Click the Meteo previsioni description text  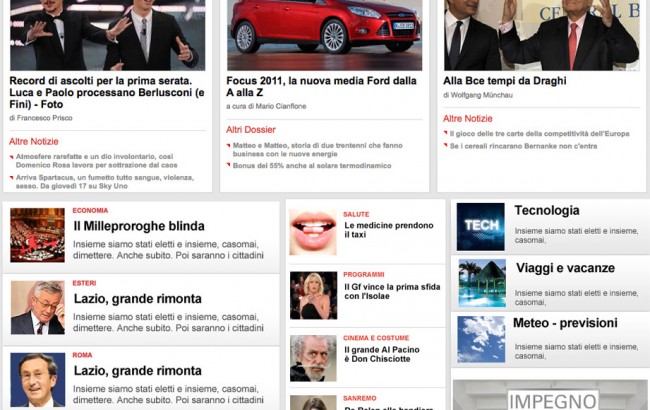click(x=576, y=352)
